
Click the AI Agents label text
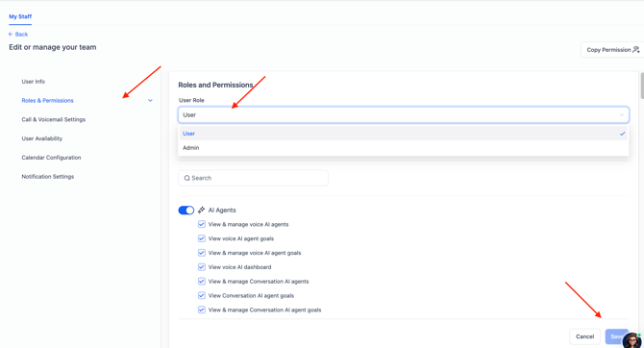pos(222,210)
